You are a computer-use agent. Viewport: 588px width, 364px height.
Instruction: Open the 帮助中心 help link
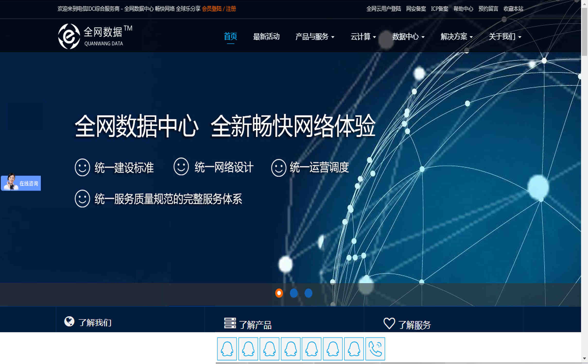tap(463, 9)
